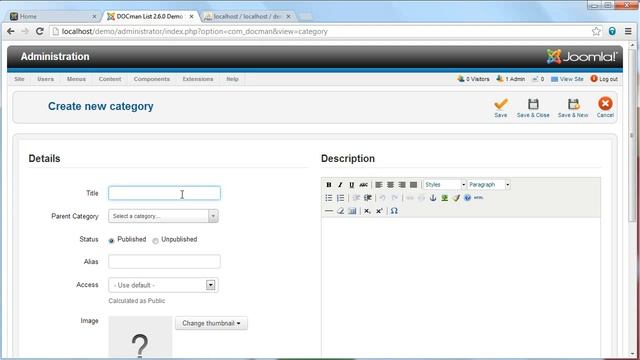The image size is (640, 360).
Task: Click the Save & New icon
Action: [573, 104]
